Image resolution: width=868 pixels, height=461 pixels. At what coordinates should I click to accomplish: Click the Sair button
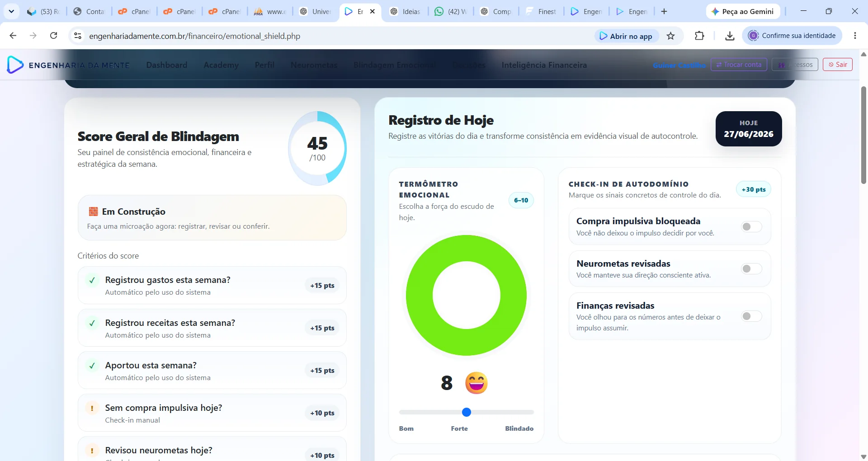pos(838,65)
